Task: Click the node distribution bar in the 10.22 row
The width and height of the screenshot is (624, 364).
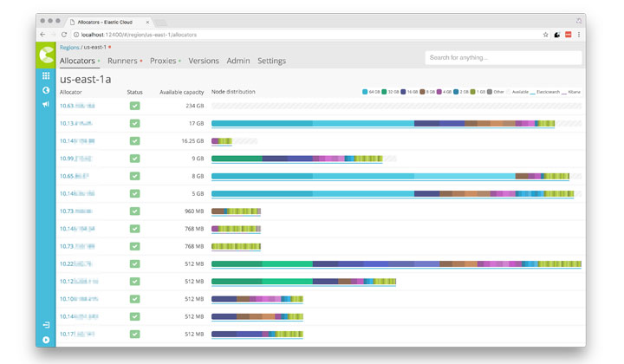Action: pyautogui.click(x=396, y=263)
